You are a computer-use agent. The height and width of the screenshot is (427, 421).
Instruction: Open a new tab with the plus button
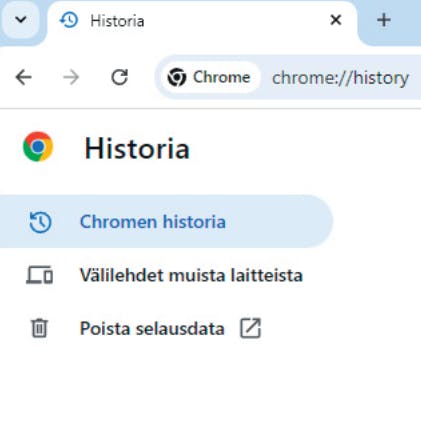click(x=384, y=20)
